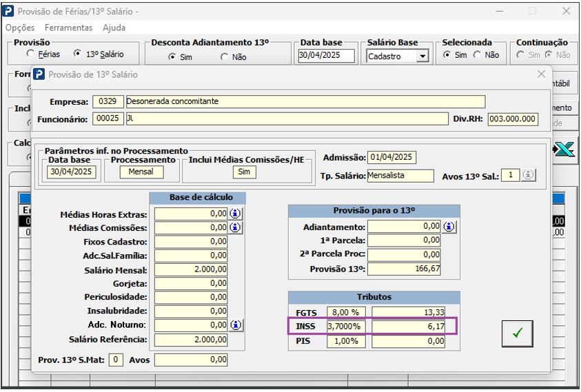Click info icon beside Adc. Noturno

236,325
